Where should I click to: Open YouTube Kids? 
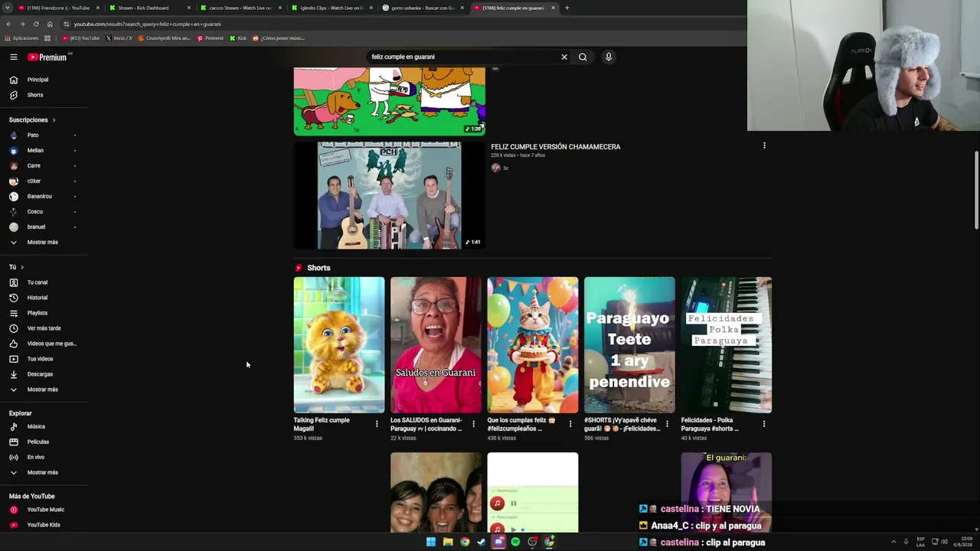[x=43, y=525]
